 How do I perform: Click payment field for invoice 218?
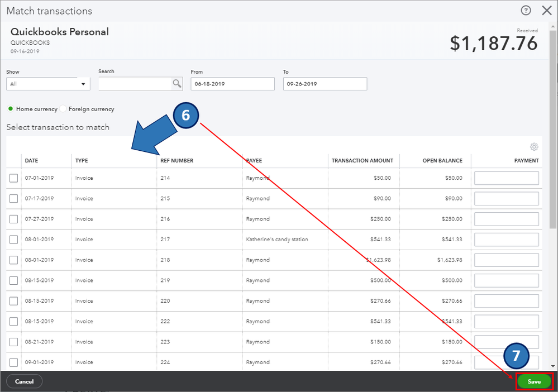(x=507, y=260)
